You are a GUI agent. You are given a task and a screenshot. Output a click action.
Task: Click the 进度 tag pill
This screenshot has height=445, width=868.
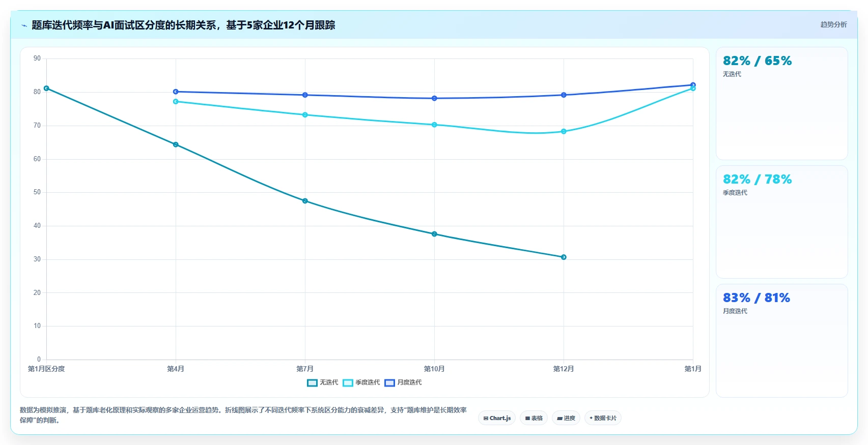pyautogui.click(x=566, y=418)
